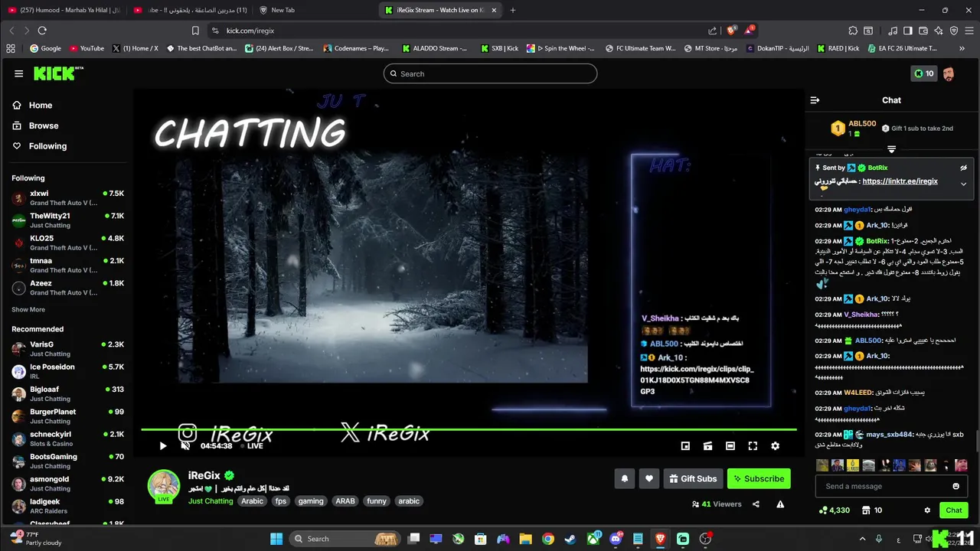Select the Just Chatting category link
This screenshot has width=980, height=551.
point(211,501)
